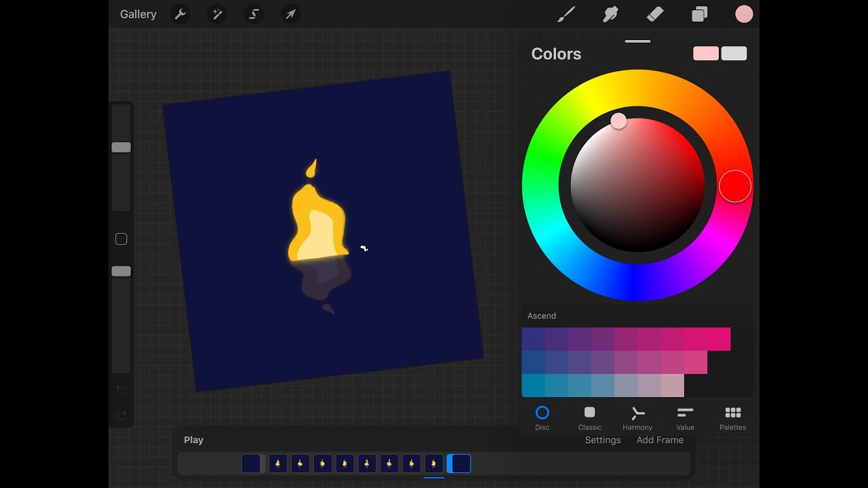Image resolution: width=868 pixels, height=488 pixels.
Task: Pick the first blue swatch in Ascend middle row
Action: pos(533,363)
